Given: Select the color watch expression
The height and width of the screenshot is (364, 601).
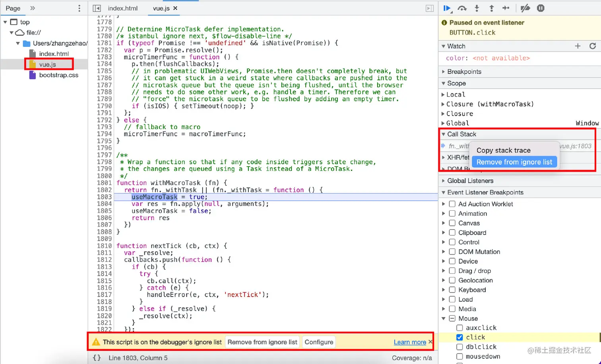Looking at the screenshot, I should point(488,58).
